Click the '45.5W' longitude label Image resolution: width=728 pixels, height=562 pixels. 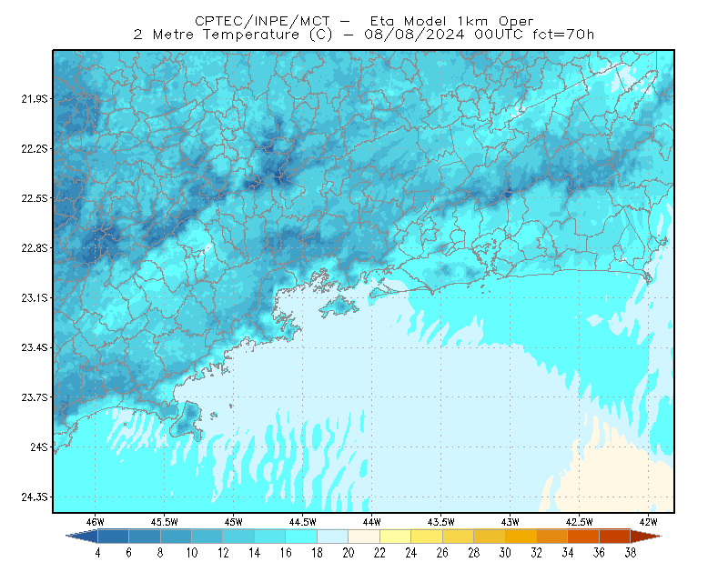pos(165,522)
